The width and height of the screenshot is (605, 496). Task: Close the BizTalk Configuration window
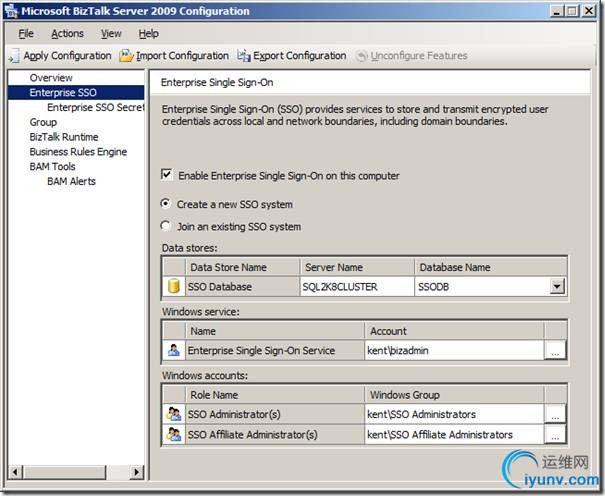click(589, 11)
